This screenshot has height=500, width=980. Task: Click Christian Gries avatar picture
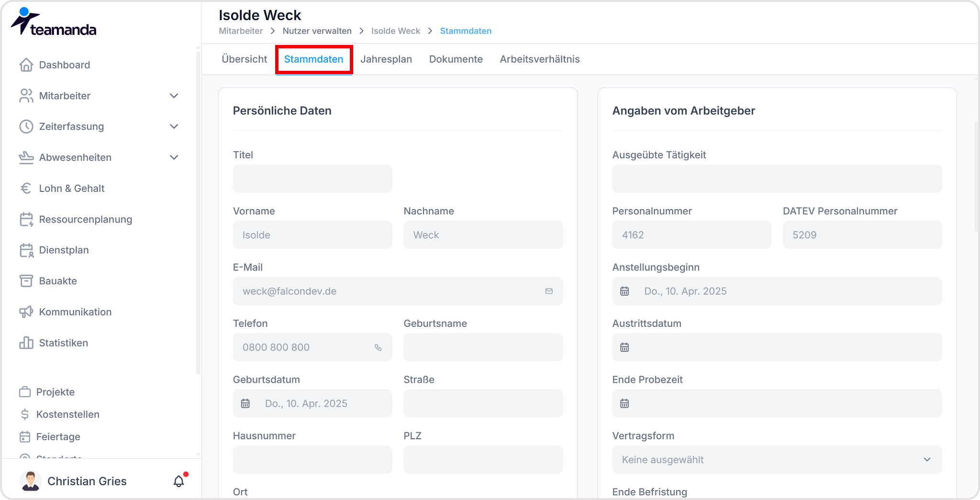[31, 481]
